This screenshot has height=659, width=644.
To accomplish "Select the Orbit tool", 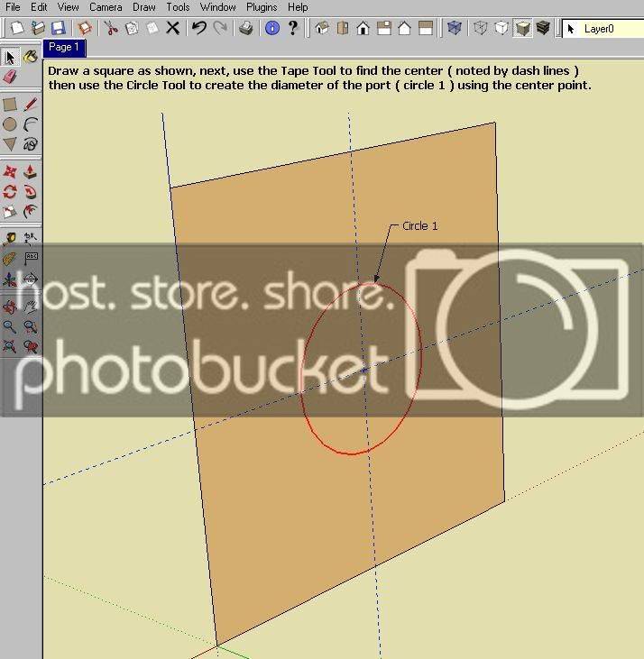I will click(x=10, y=307).
